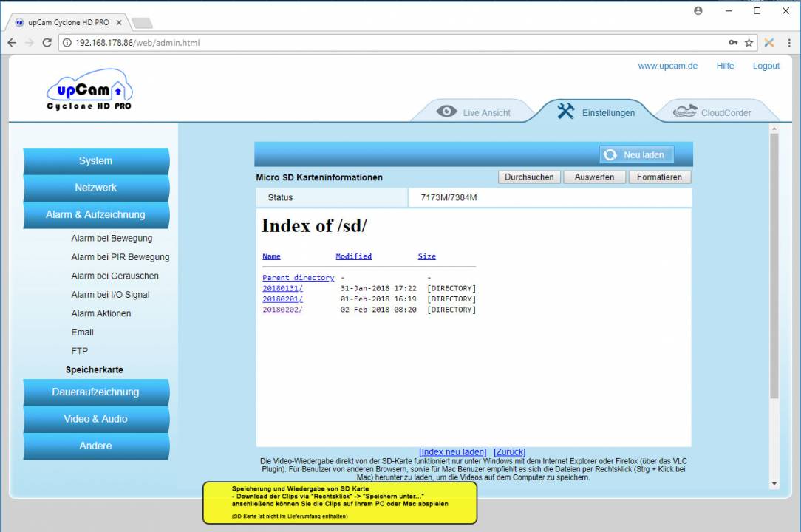Click the refresh icon in Neu laden
The height and width of the screenshot is (532, 801).
(610, 155)
